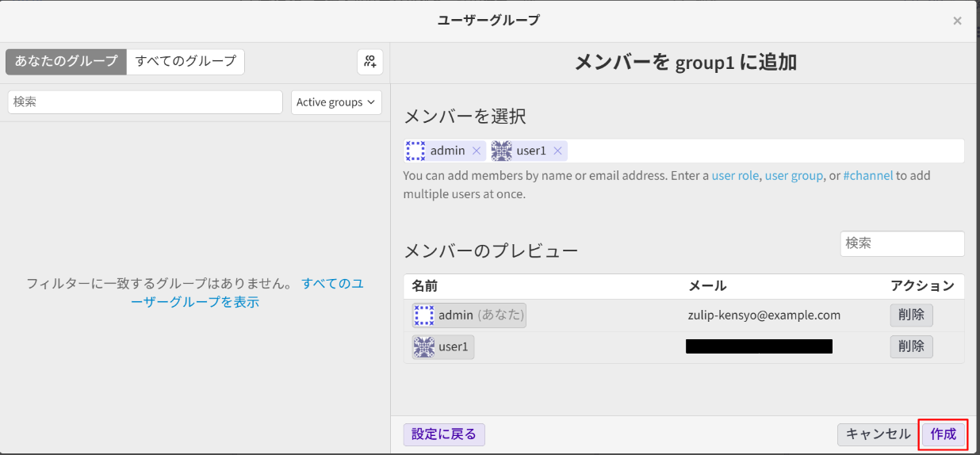Screen dimensions: 980x455
Task: Open the user role help link
Action: click(x=735, y=176)
